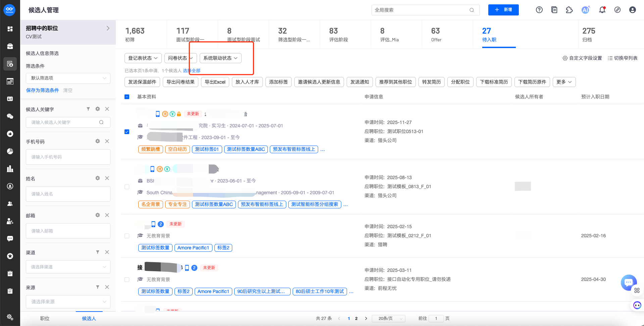Remove the 姓名 filter with its X icon
This screenshot has width=644, height=326.
pyautogui.click(x=107, y=178)
